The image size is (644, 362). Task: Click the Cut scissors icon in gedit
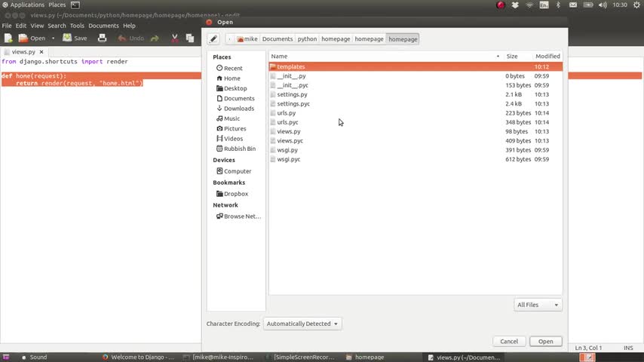click(x=174, y=38)
